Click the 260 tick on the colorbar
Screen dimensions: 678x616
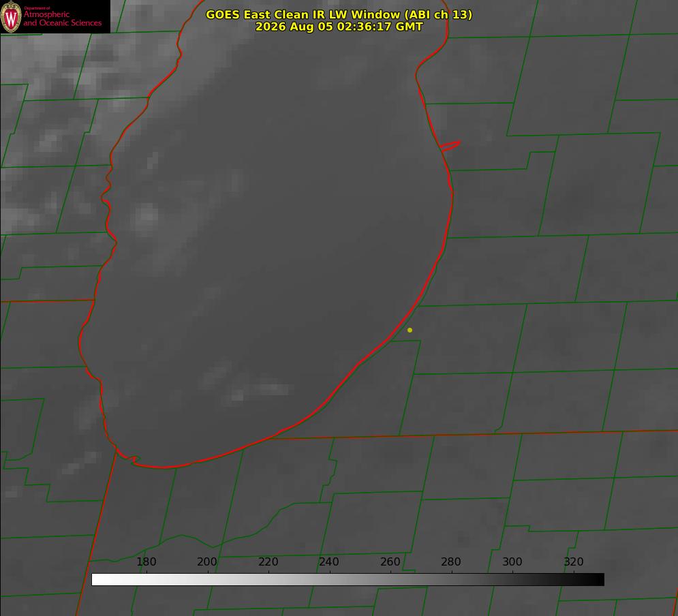coord(390,561)
